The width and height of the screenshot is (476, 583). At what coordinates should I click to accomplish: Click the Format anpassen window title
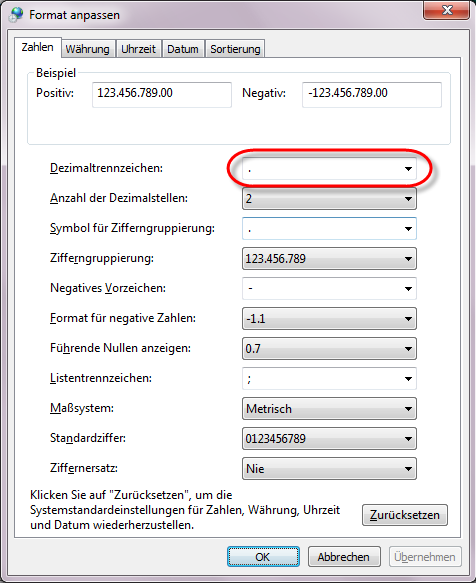74,15
